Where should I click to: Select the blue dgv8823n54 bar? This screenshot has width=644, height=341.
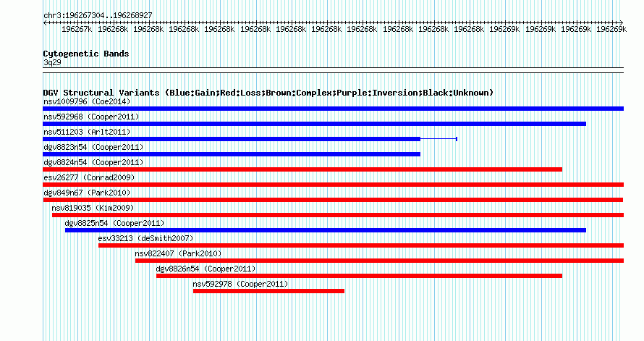(x=232, y=154)
